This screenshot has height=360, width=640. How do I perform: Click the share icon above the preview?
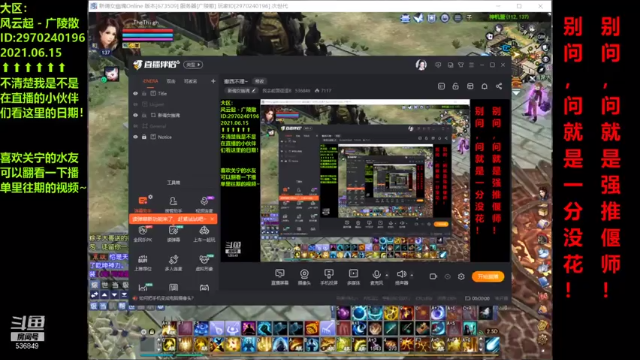tap(499, 86)
